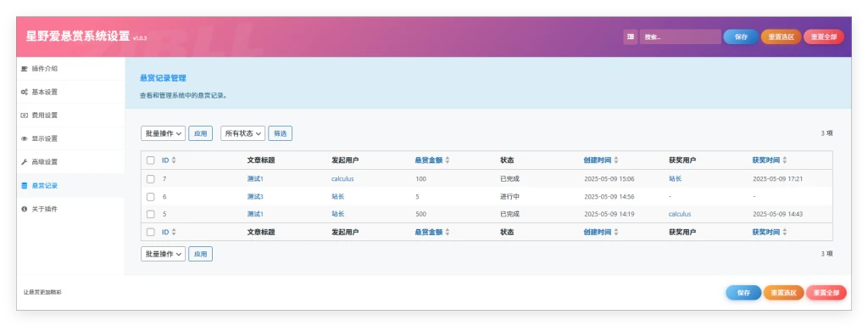
Task: Sort by the top 悬赏金额 column header
Action: pos(429,160)
